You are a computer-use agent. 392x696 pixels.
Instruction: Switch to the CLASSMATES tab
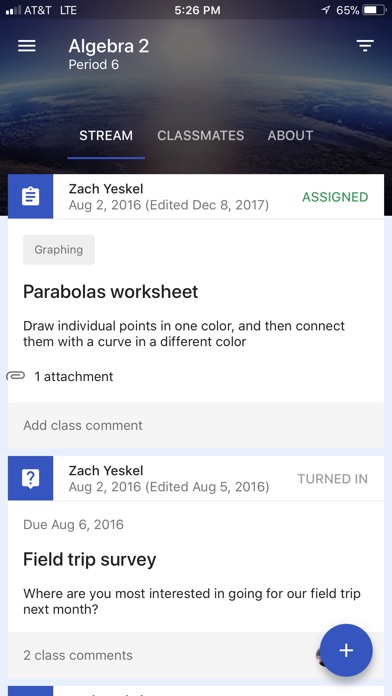pyautogui.click(x=201, y=135)
